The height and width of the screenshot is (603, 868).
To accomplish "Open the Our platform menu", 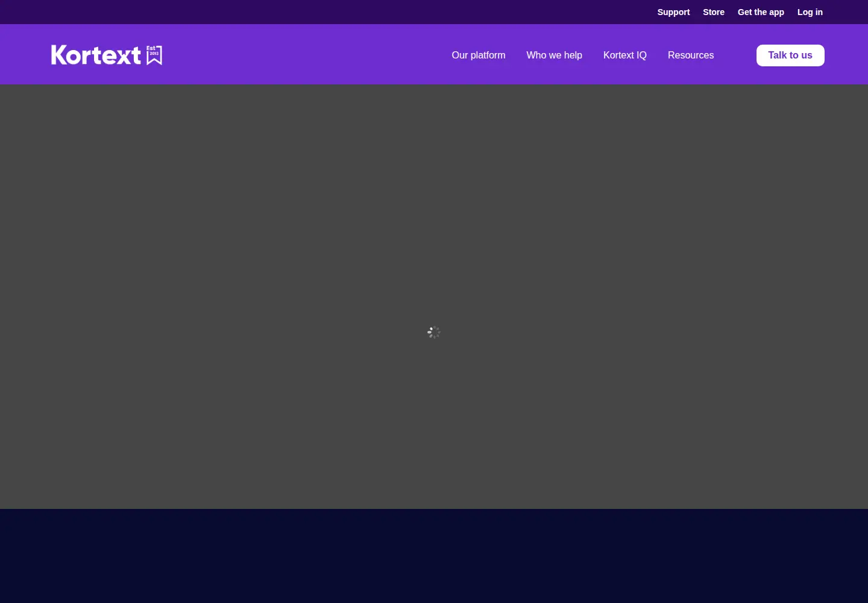I will pyautogui.click(x=479, y=55).
